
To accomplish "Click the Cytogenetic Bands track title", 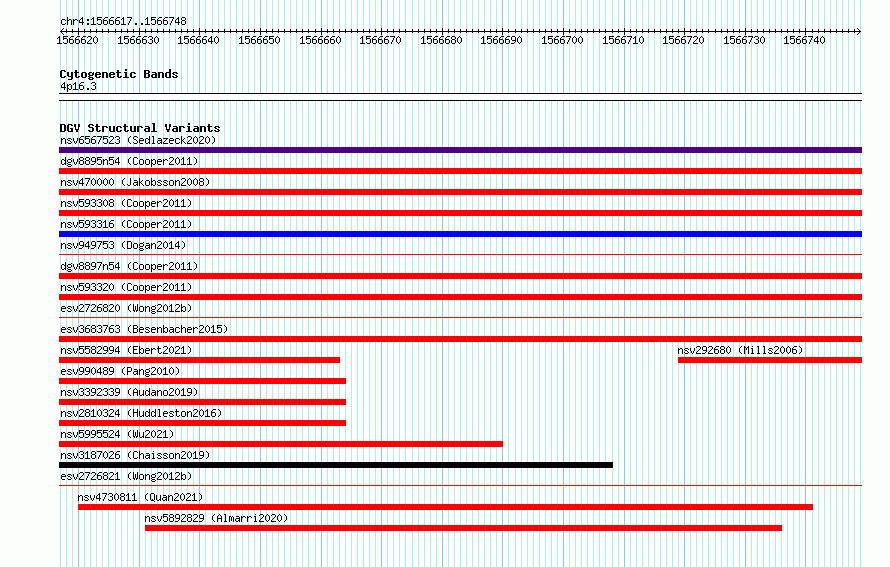I will click(x=119, y=74).
